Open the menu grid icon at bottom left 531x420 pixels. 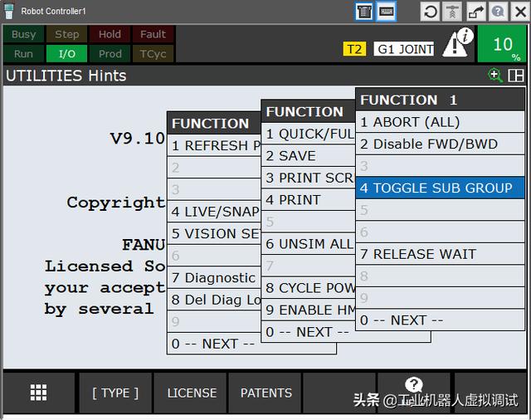[x=39, y=393]
